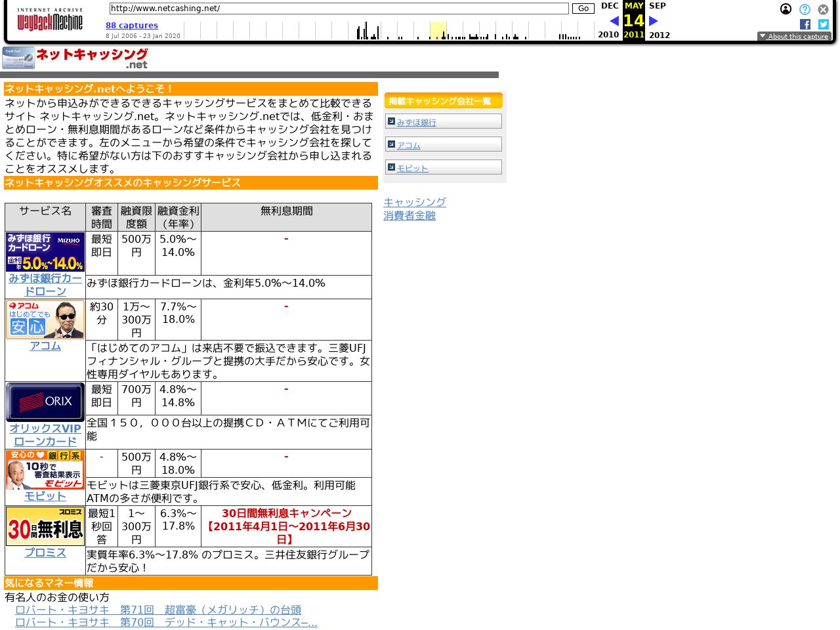Open the 88 captures link

[132, 26]
